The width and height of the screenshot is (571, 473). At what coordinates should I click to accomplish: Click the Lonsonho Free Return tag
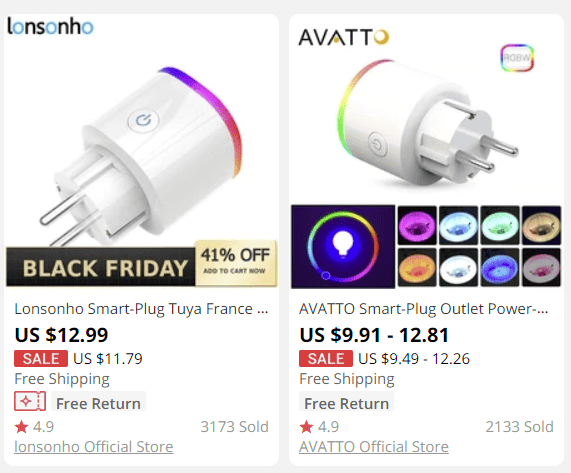click(98, 403)
